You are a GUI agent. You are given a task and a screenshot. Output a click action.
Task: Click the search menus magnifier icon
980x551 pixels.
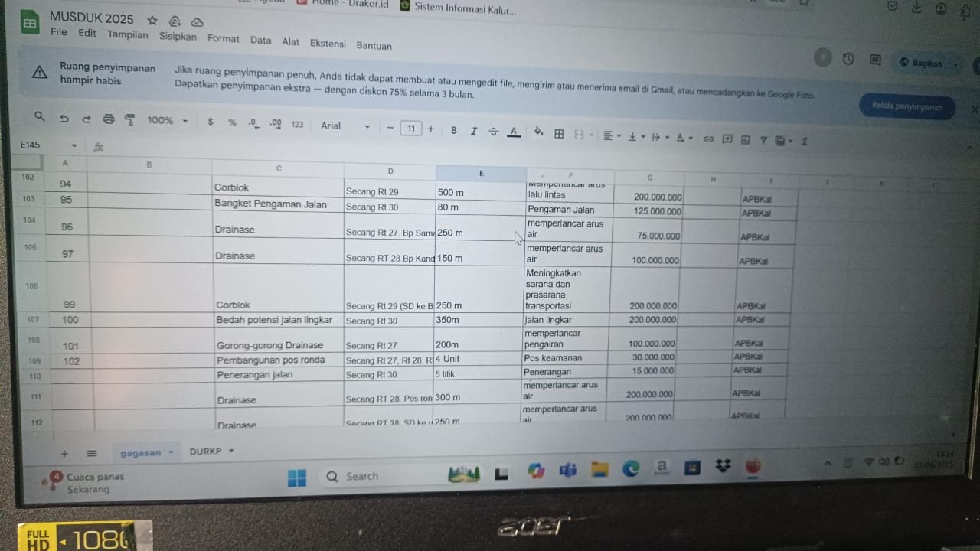coord(40,117)
